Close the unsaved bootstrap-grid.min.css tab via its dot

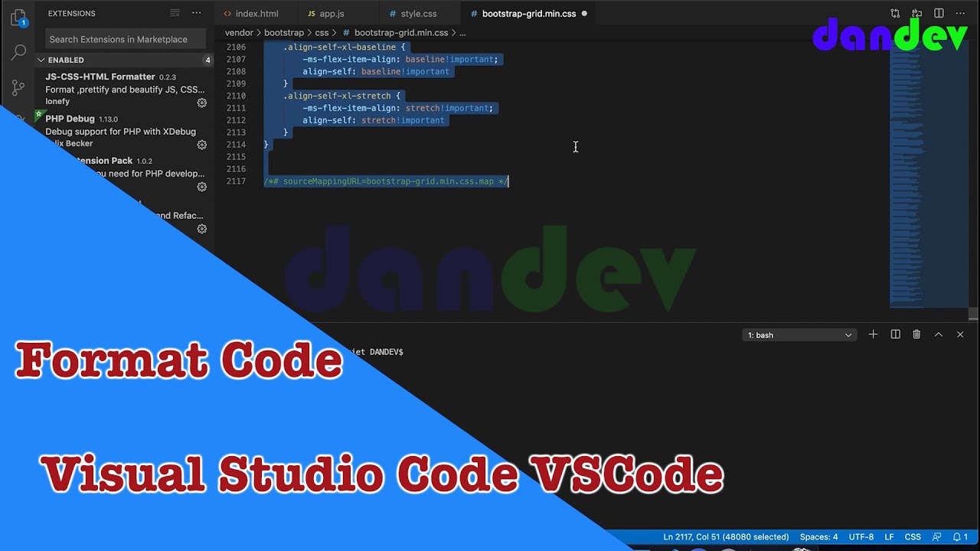coord(584,14)
